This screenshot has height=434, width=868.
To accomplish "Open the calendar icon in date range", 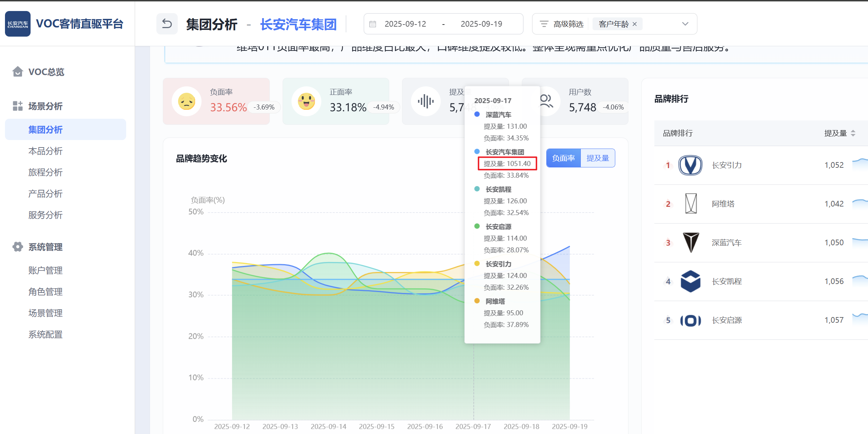I will (373, 24).
